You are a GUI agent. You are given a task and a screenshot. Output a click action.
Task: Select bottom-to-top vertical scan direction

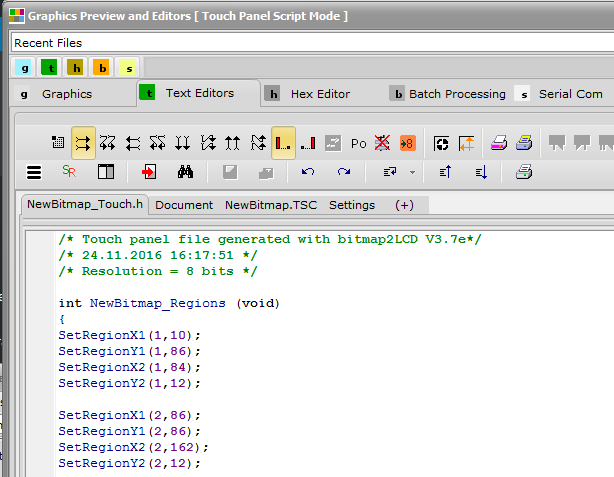[x=233, y=143]
